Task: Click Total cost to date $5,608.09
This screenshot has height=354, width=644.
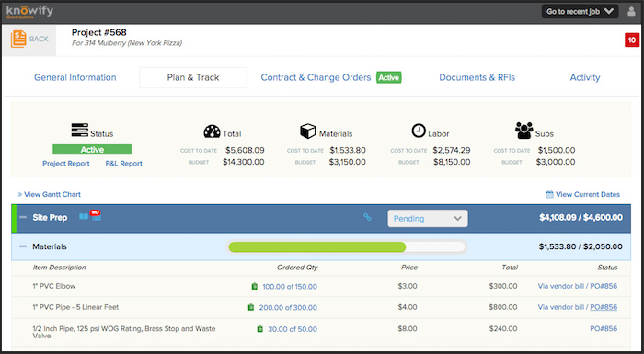Action: point(245,150)
